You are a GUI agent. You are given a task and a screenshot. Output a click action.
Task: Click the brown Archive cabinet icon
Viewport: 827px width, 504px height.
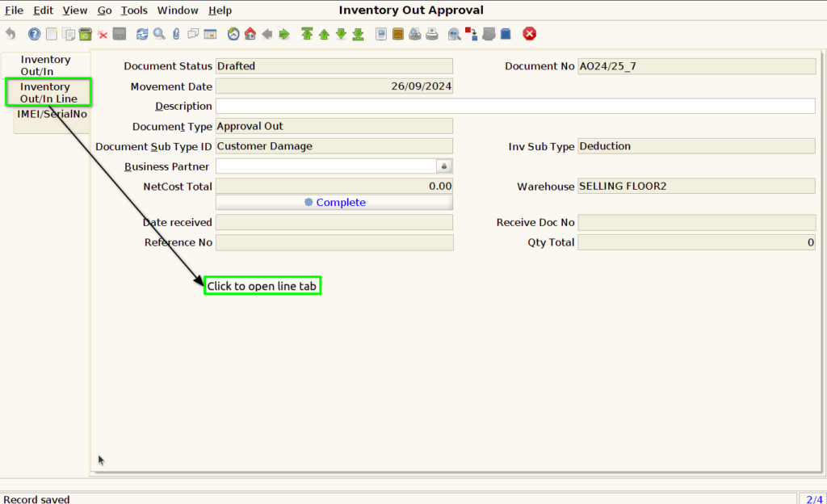click(398, 34)
